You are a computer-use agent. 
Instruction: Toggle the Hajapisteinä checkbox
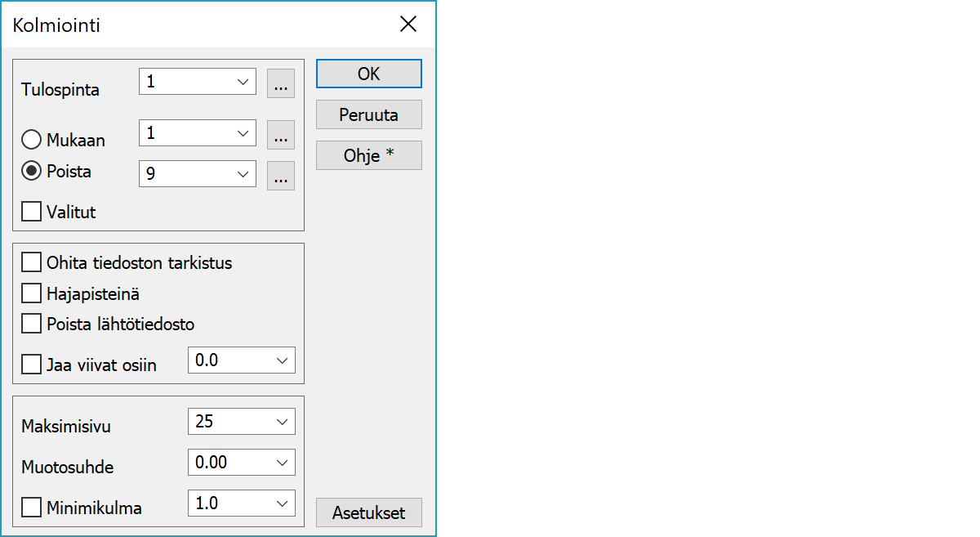[x=32, y=293]
